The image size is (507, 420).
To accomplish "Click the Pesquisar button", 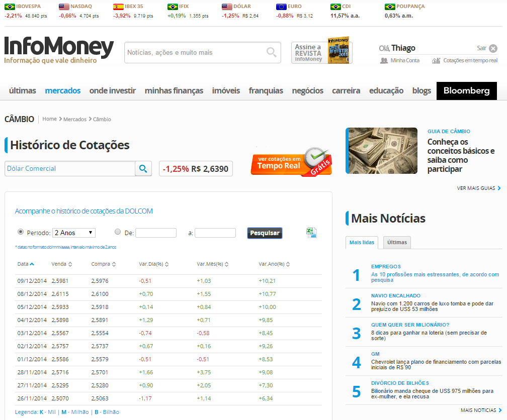I will point(265,233).
